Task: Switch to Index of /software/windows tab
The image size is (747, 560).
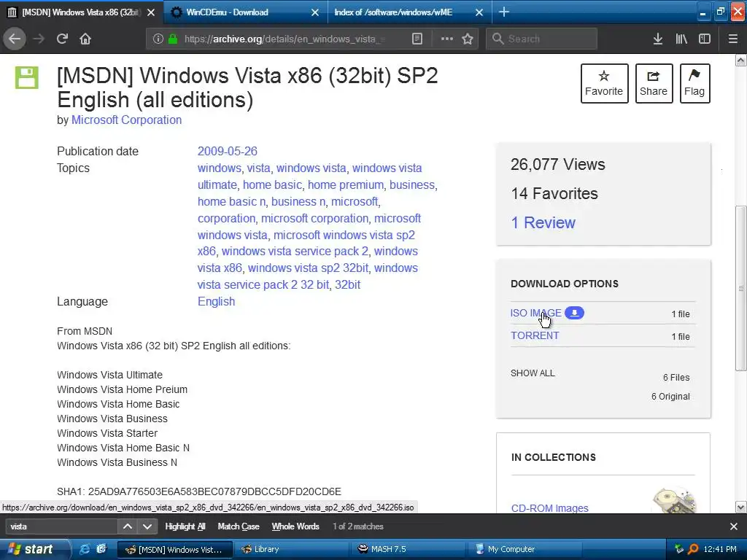Action: coord(409,12)
